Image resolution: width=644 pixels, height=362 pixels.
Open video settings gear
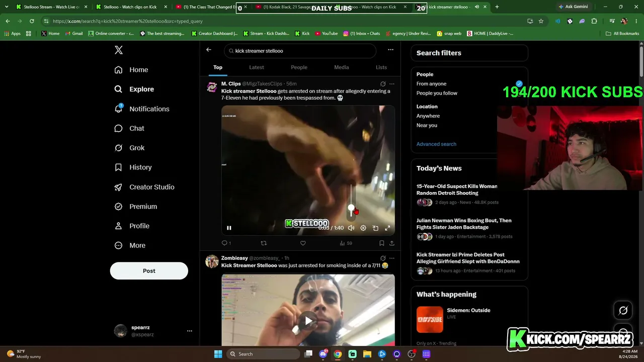click(363, 228)
